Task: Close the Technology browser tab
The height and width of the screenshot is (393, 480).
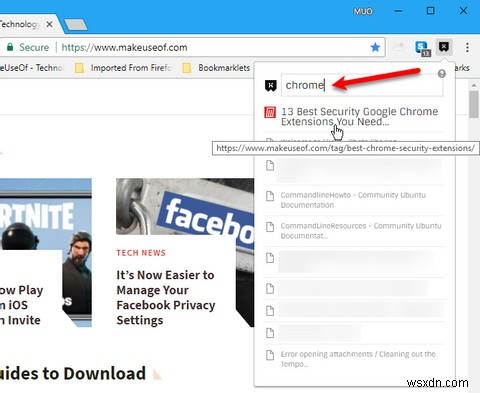Action: [49, 24]
